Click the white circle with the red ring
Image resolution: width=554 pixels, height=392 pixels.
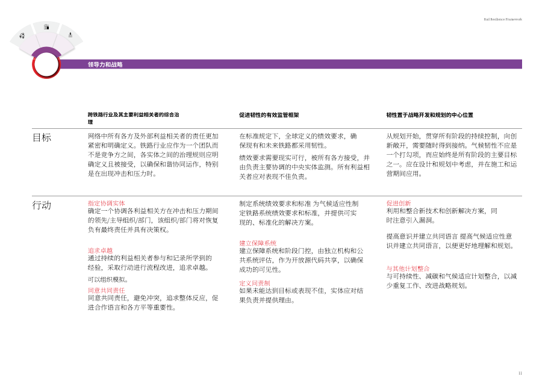click(46, 65)
